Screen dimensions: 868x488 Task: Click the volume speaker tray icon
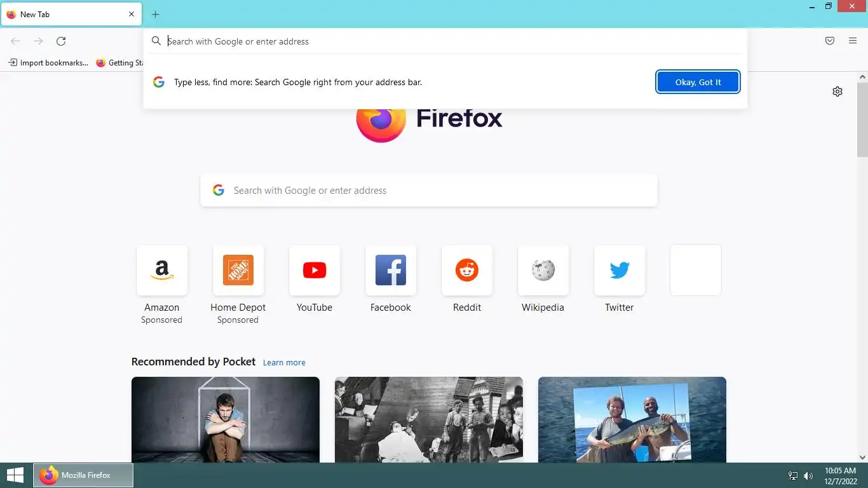[808, 475]
